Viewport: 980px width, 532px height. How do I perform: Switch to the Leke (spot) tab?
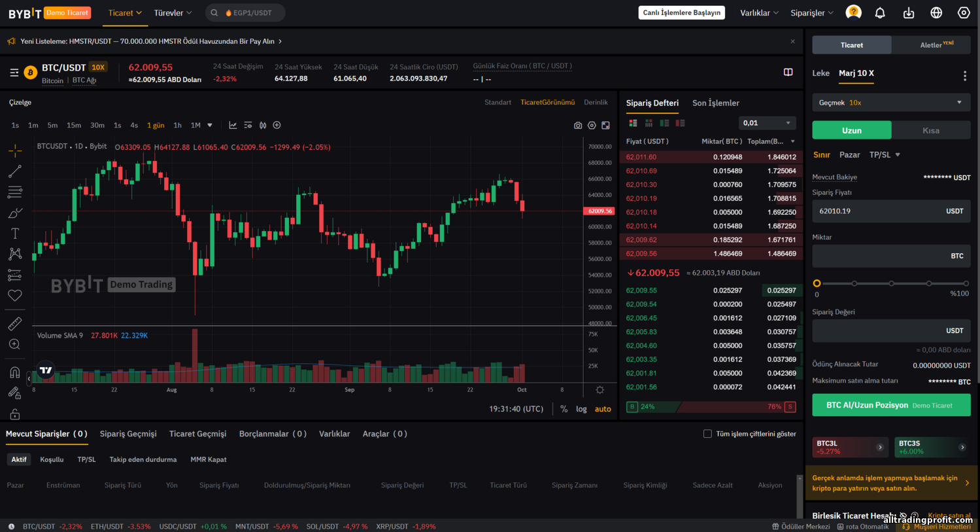(x=820, y=73)
